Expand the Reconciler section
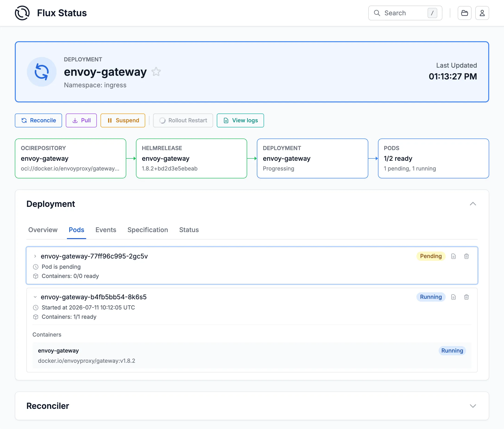Screen dimensions: 504x429 pos(473,406)
